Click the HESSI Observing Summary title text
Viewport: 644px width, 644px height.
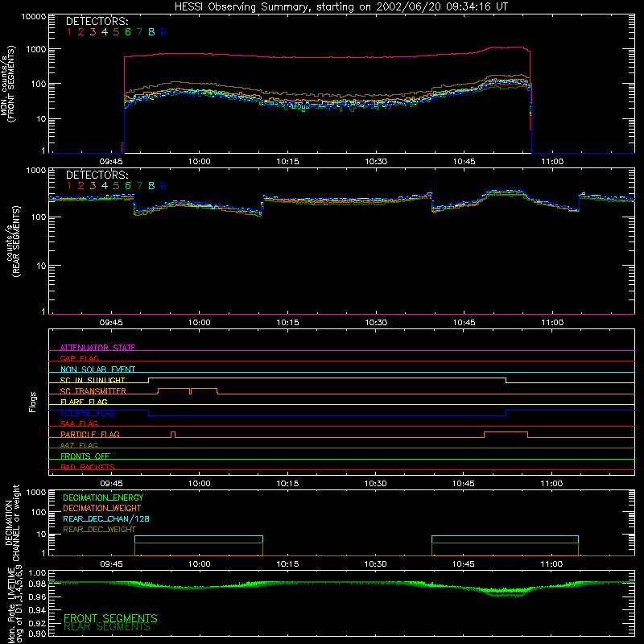[341, 6]
